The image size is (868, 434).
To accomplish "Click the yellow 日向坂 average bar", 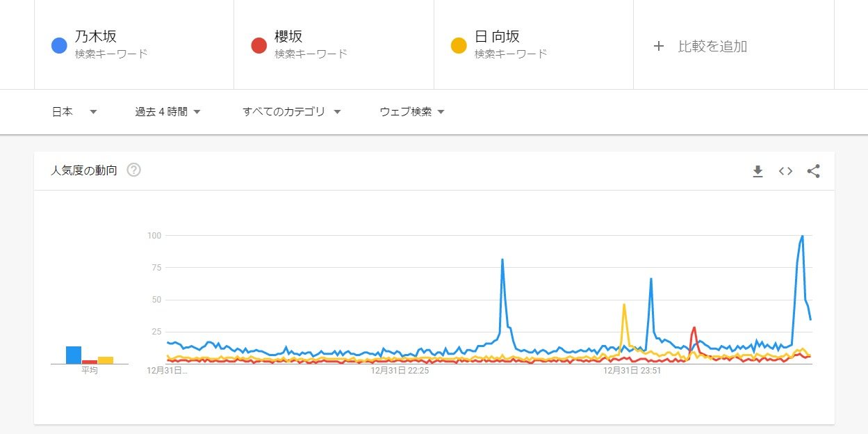I will point(106,360).
